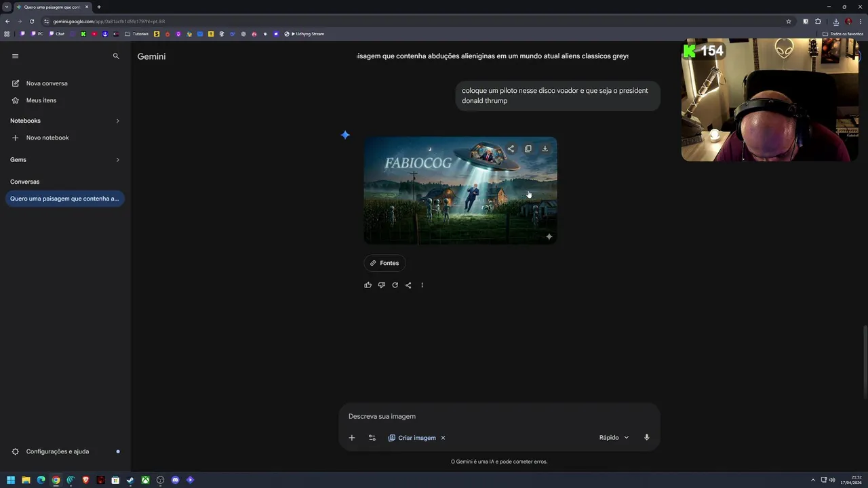Screen dimensions: 868x488
Task: Activate the microphone voice input
Action: click(x=647, y=438)
